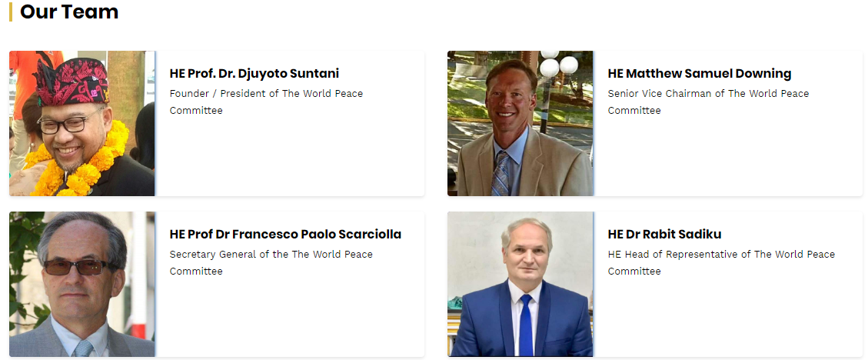Open HE Prof Dr Francesco Paolo Scarciolla link
The width and height of the screenshot is (868, 360).
[286, 235]
